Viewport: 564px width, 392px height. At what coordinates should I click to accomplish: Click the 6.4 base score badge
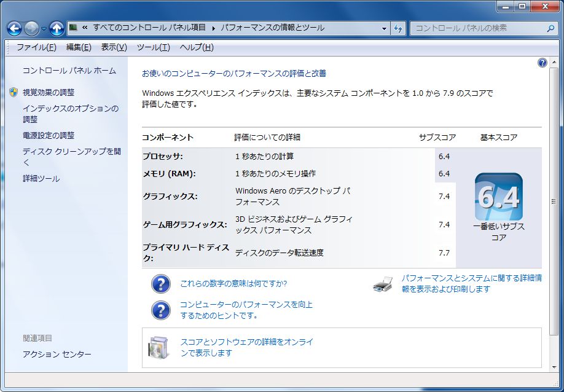pyautogui.click(x=498, y=197)
